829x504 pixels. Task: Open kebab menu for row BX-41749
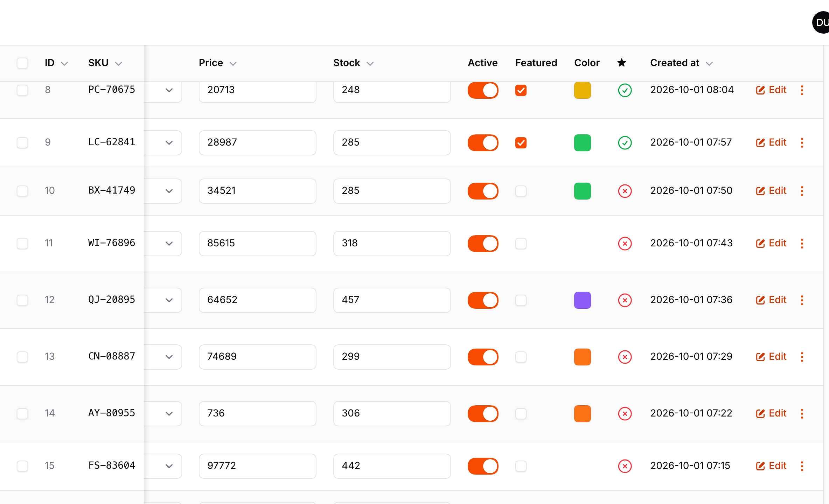click(802, 191)
